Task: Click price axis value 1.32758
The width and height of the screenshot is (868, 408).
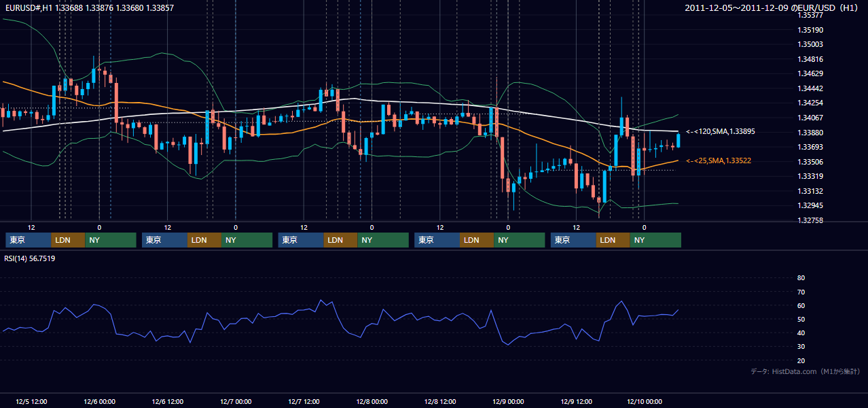Action: click(810, 220)
